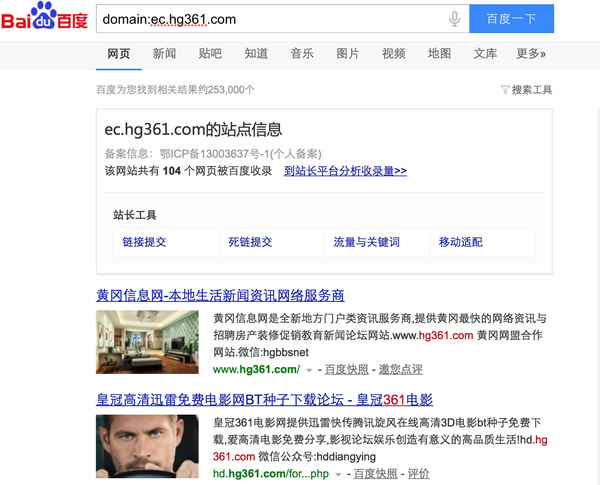Click the text 该网站共有 104 个网页被百度收录
This screenshot has height=485, width=600.
(x=188, y=171)
